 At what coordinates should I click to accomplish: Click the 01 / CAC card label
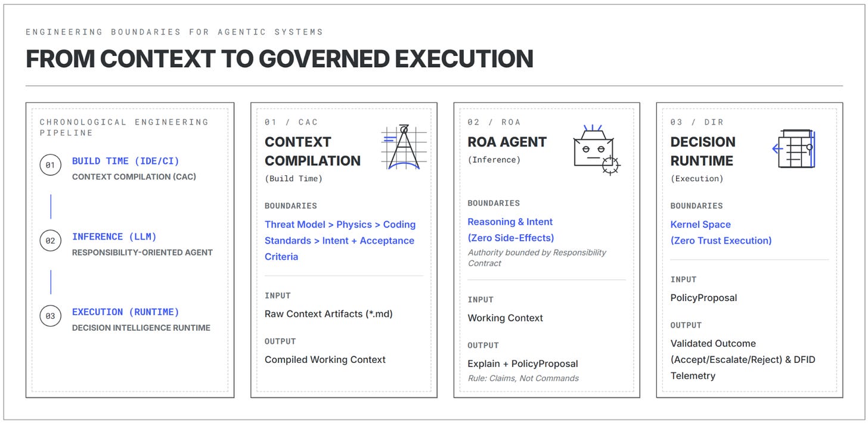(292, 122)
